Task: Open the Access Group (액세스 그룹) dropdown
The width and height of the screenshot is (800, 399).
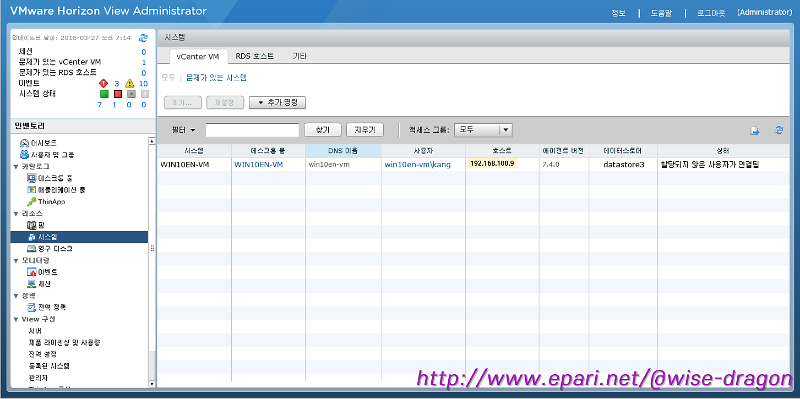Action: click(x=483, y=130)
